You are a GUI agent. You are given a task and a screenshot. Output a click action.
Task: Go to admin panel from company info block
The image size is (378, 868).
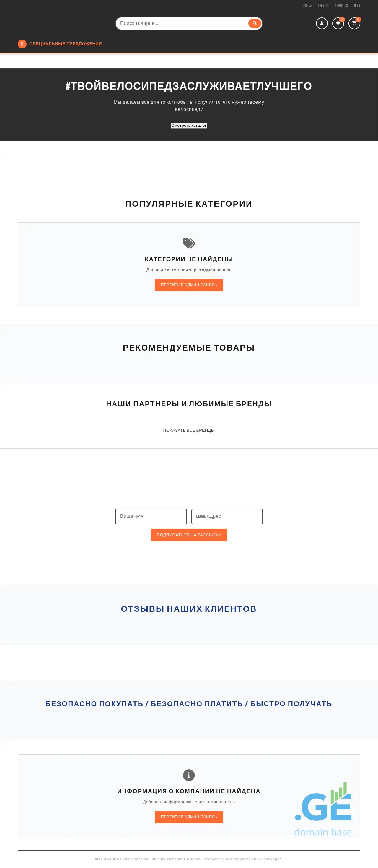pyautogui.click(x=189, y=817)
